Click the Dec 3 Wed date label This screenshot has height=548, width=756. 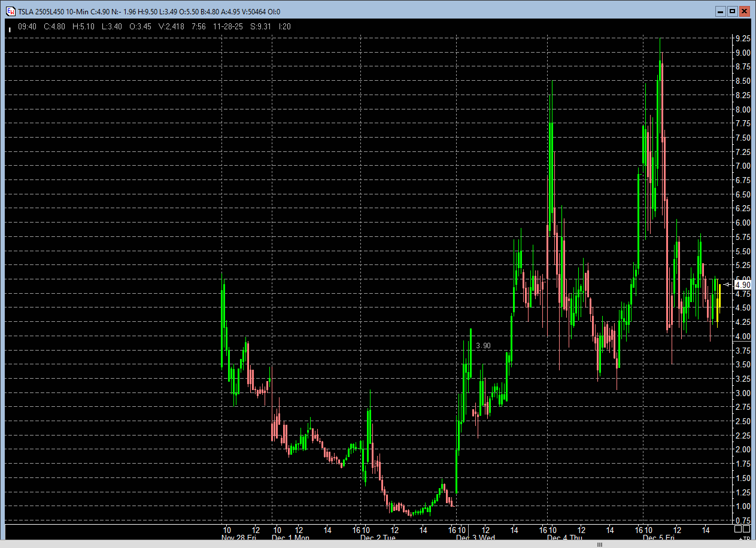[x=475, y=538]
